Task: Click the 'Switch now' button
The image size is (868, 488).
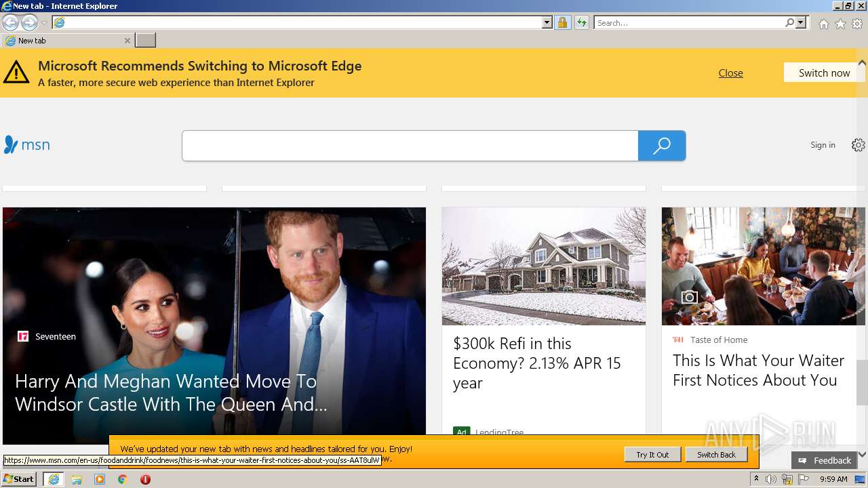Action: pos(824,73)
